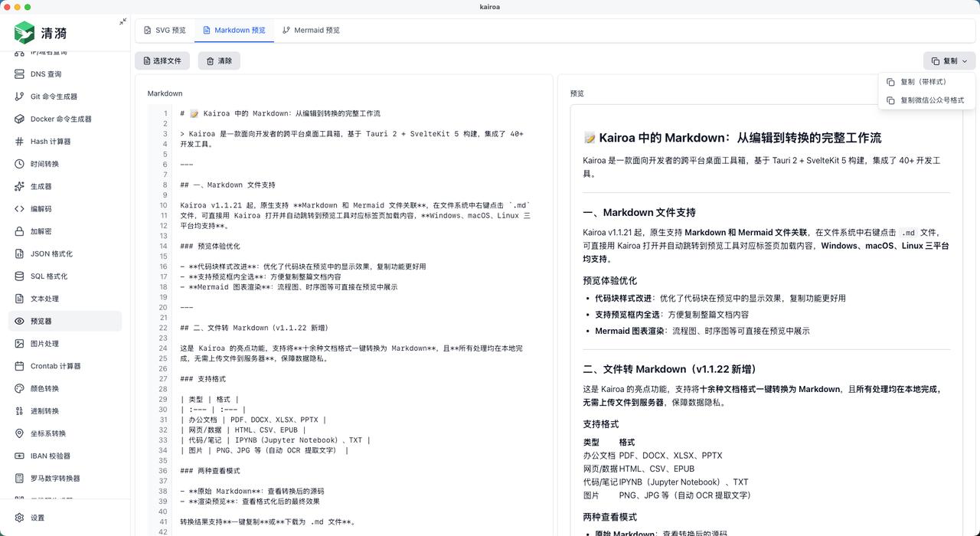The width and height of the screenshot is (980, 536).
Task: Open the IBAN 校验器 tool
Action: click(x=65, y=456)
